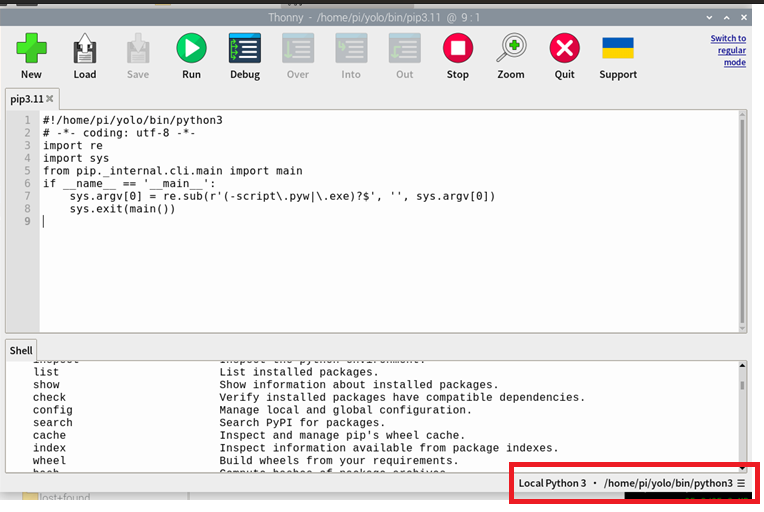Click the Step Out icon
The image size is (764, 512).
(404, 48)
